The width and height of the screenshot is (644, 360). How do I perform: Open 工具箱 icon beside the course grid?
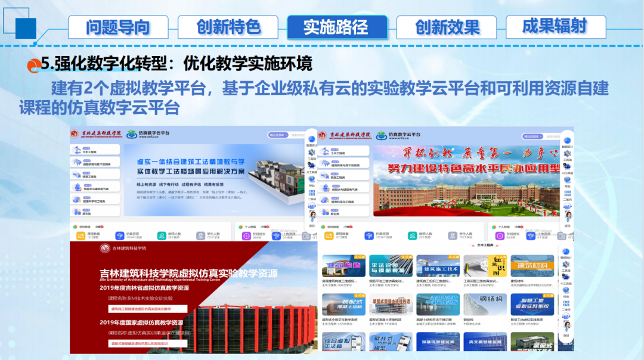[566, 265]
